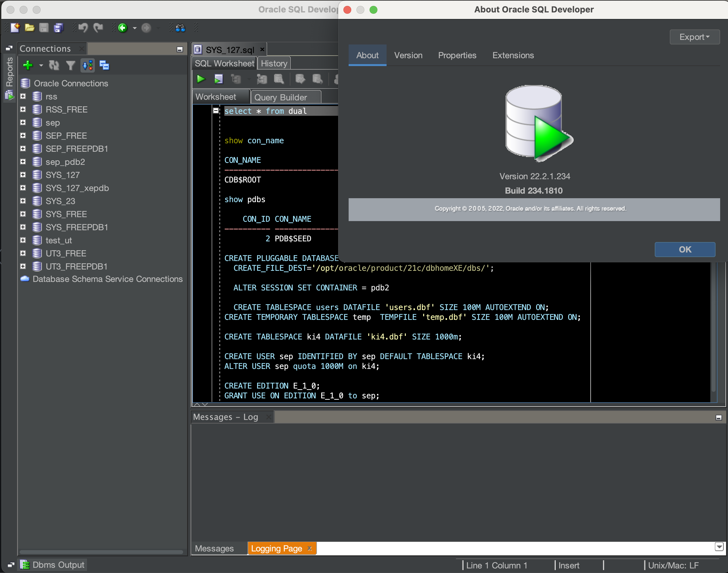
Task: Click OK in the About dialog
Action: [x=685, y=249]
